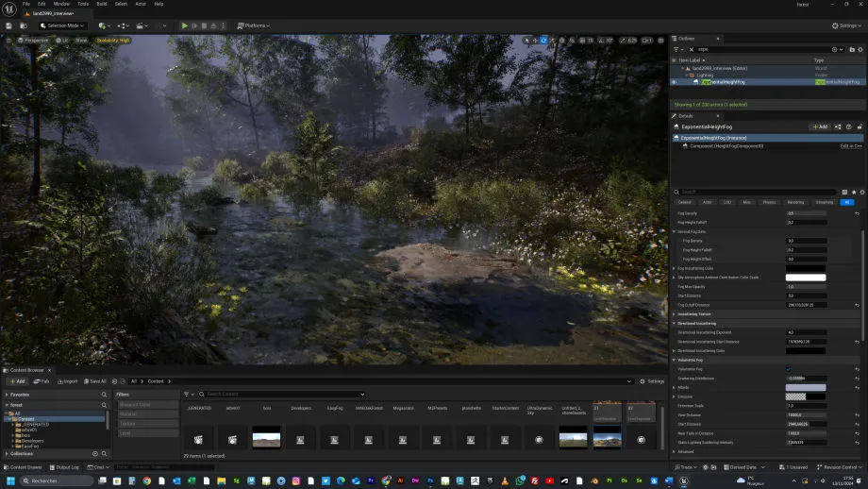Click the Fog Density value field

(x=806, y=213)
